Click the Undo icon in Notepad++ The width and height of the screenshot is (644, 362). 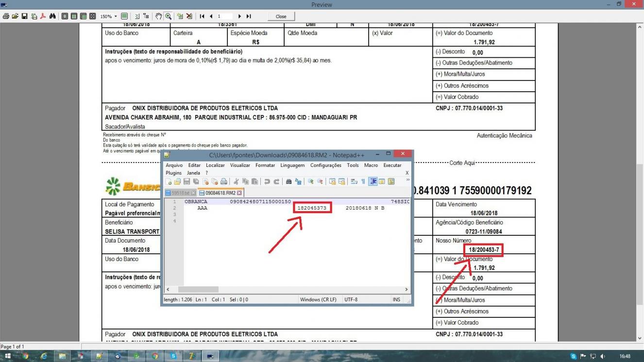pos(267,181)
